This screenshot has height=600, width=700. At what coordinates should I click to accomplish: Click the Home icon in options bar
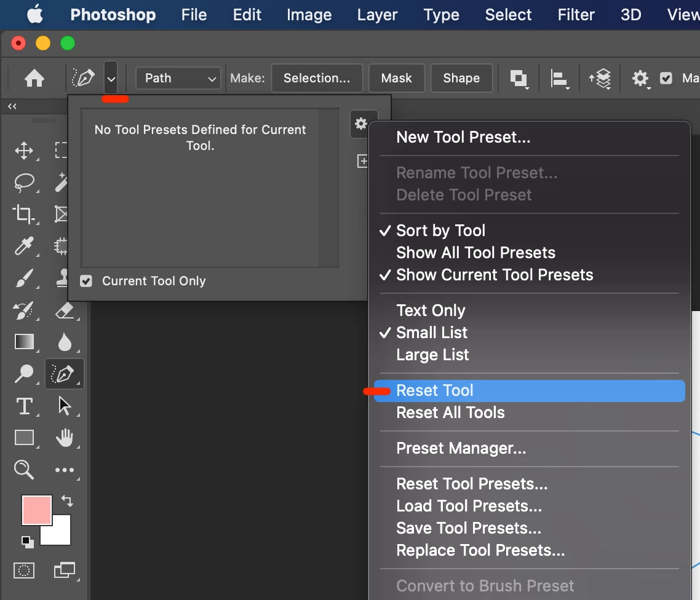(34, 78)
